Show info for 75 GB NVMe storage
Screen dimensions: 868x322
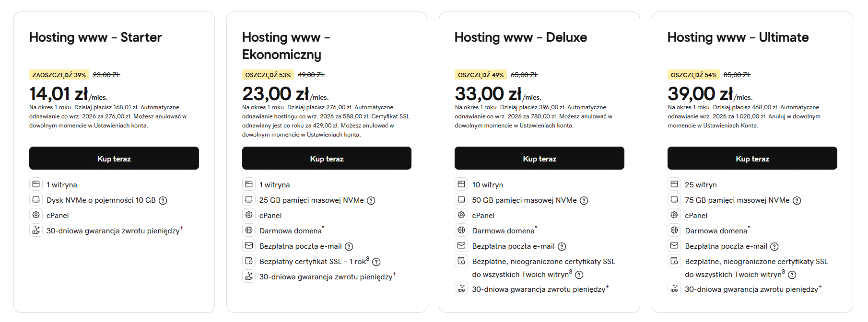(797, 201)
